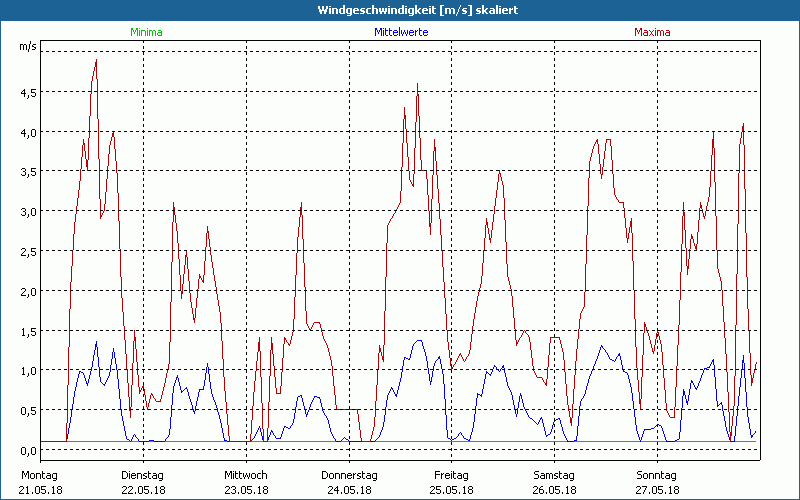Select the 0,0 y-axis tick label
Image resolution: width=800 pixels, height=500 pixels.
(x=27, y=450)
